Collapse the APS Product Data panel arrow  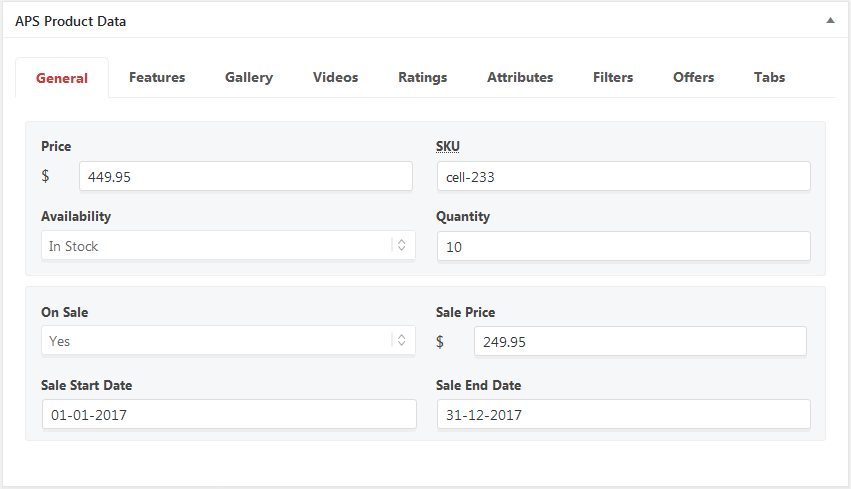(830, 21)
